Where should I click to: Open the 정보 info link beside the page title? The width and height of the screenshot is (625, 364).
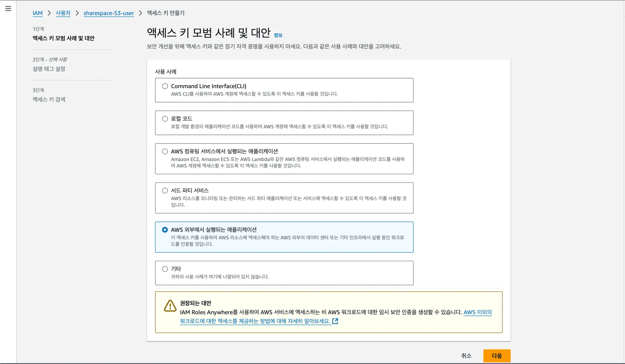pyautogui.click(x=278, y=35)
